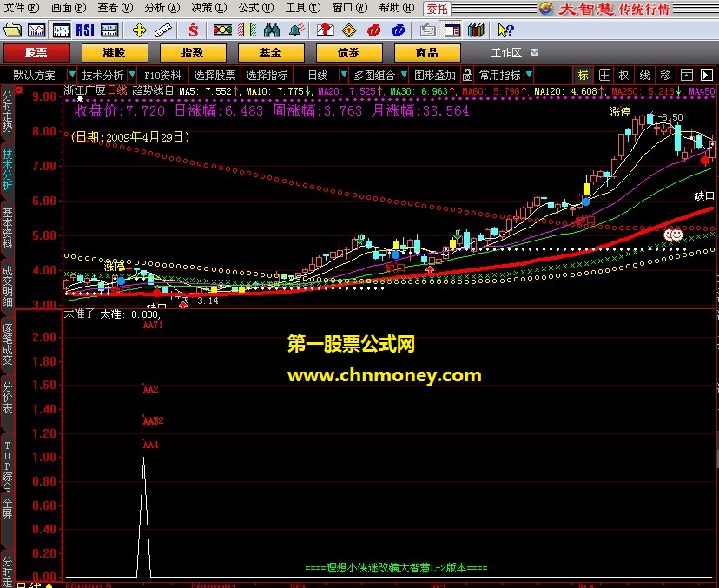Open the 窗口(W) menu
The width and height of the screenshot is (719, 588).
350,8
